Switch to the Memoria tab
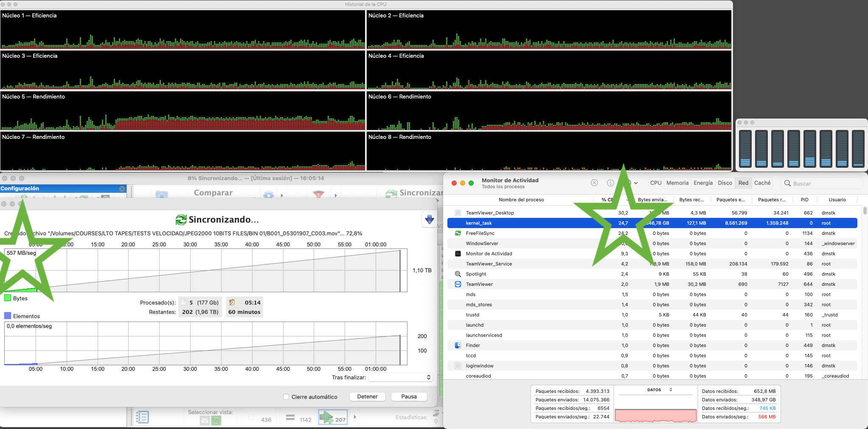This screenshot has width=868, height=429. [x=677, y=183]
